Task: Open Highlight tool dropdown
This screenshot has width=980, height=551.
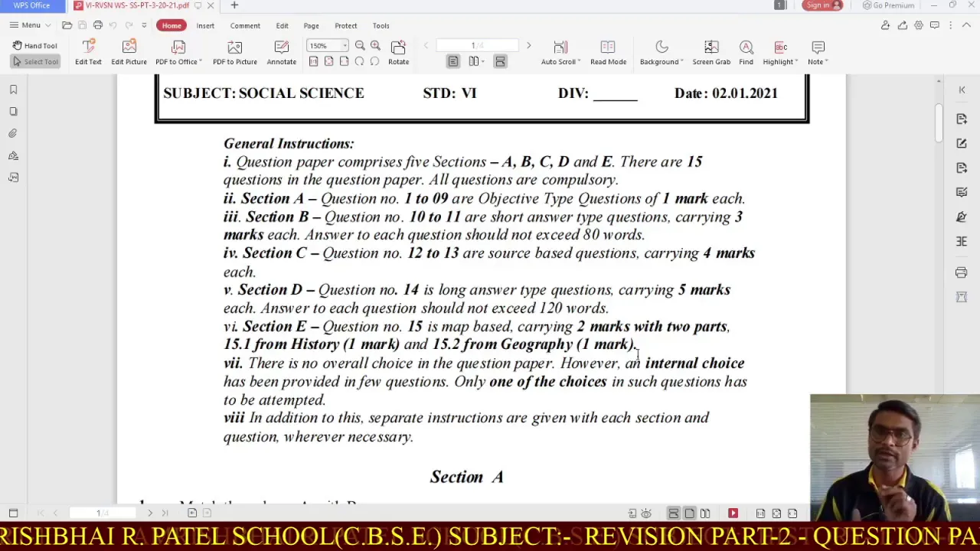Action: click(x=780, y=53)
